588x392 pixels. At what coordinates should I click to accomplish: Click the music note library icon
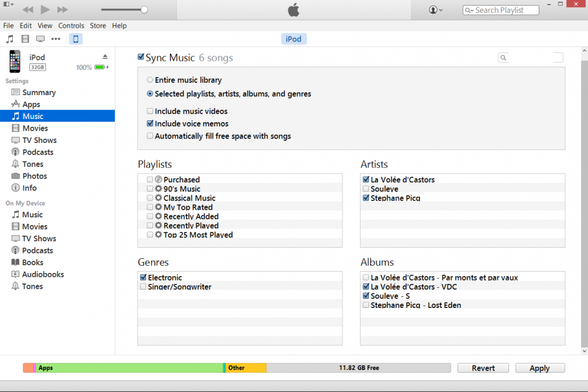[10, 39]
